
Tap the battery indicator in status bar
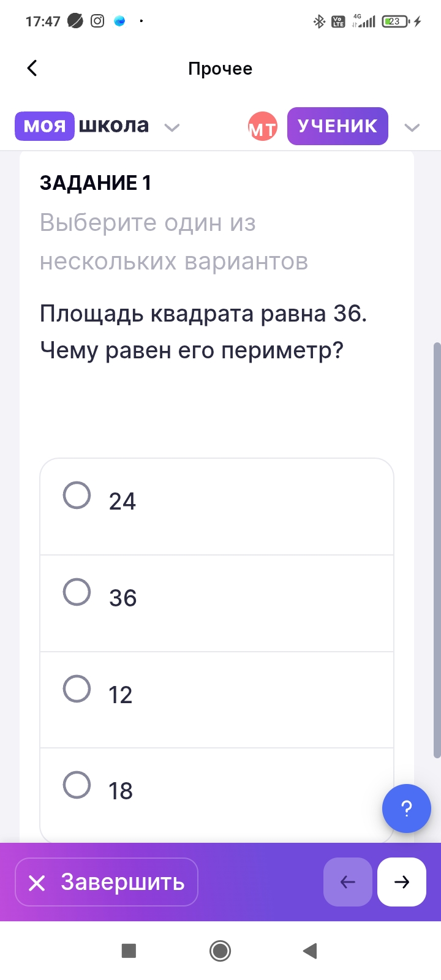click(x=396, y=21)
